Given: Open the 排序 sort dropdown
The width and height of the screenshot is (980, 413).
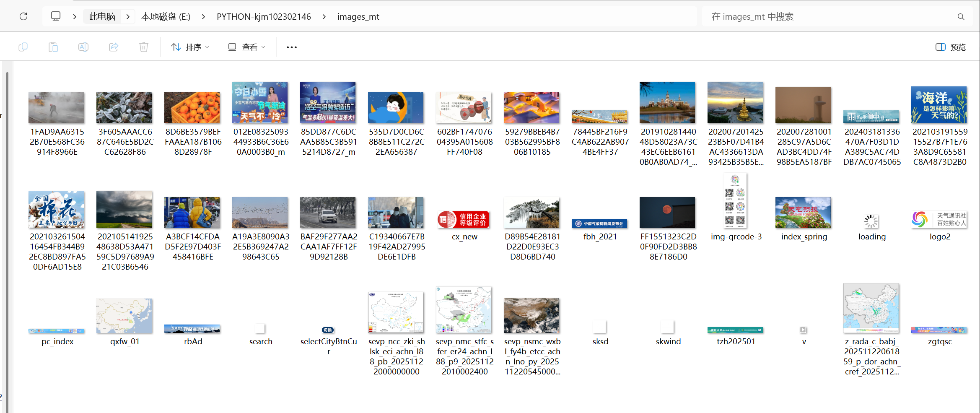Looking at the screenshot, I should [x=190, y=47].
